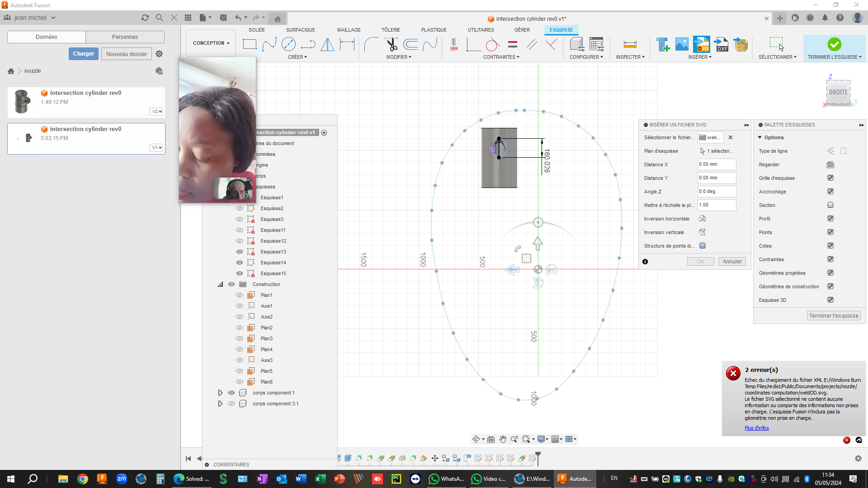Screen dimensions: 868x488
Task: Hide Esquisse11 using its eye toggle
Action: [240, 230]
